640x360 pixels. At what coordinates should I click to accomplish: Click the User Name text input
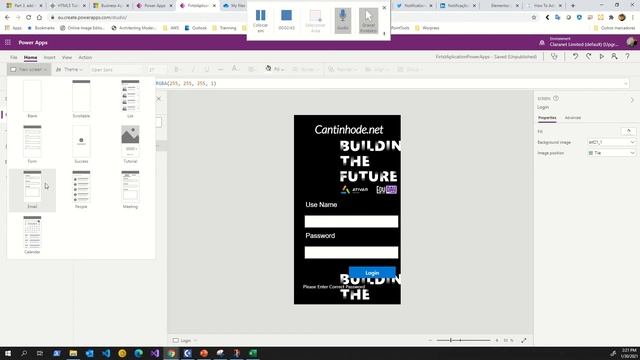point(351,221)
